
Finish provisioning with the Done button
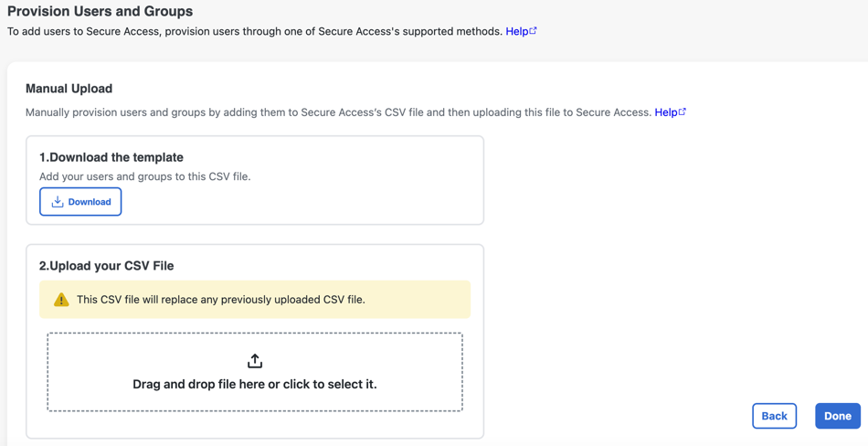[838, 416]
